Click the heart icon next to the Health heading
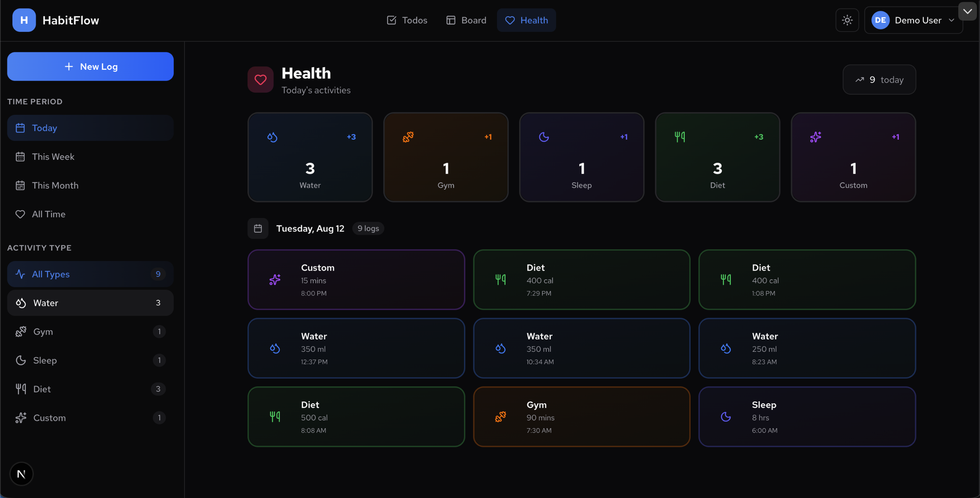Viewport: 980px width, 498px height. click(x=260, y=80)
